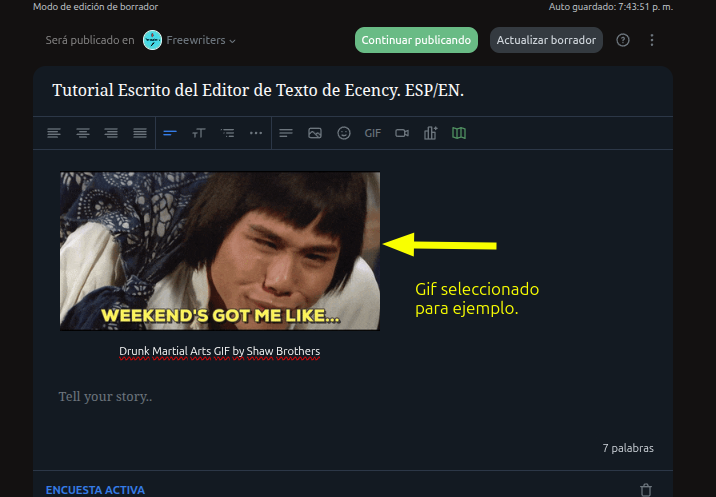Click the 7 palabras word count
Viewport: 716px width, 497px height.
[x=628, y=448]
